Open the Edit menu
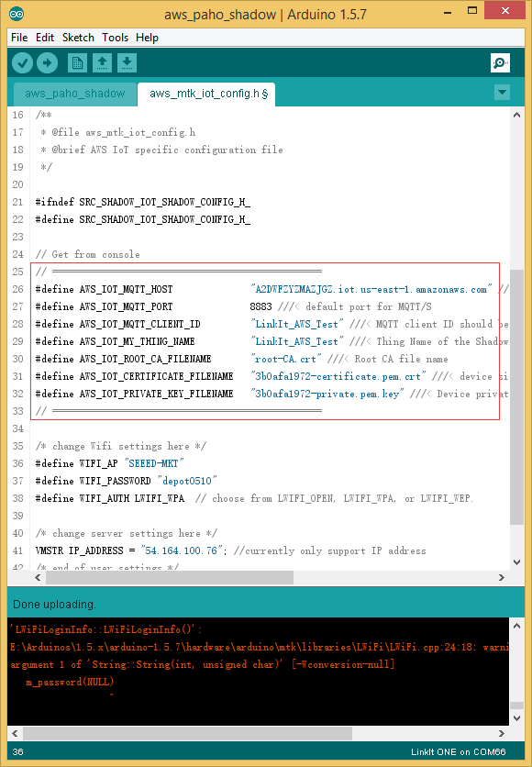 point(45,38)
